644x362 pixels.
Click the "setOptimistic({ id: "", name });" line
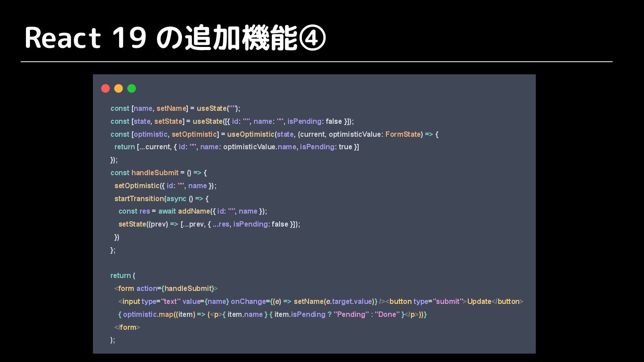point(165,185)
